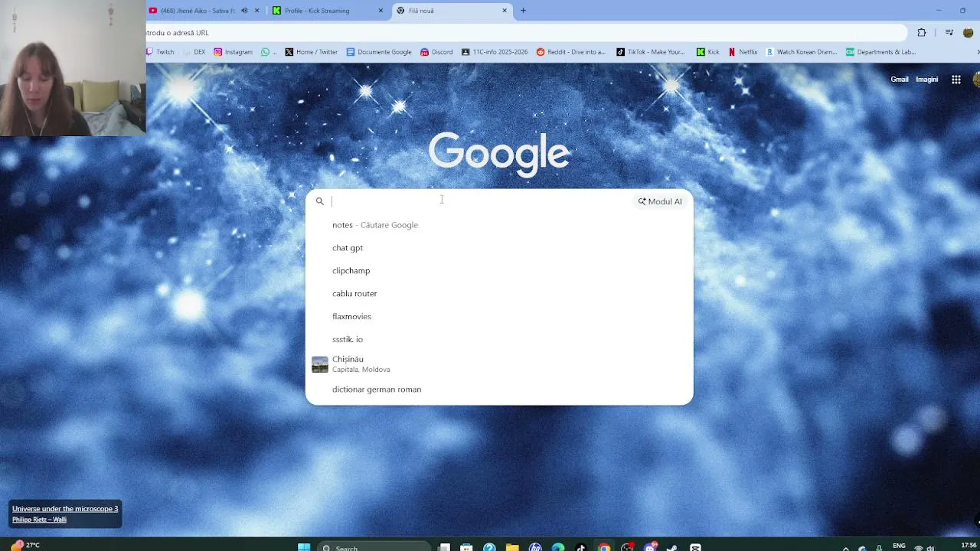Open the Wi-Fi network tray icon
This screenshot has width=980, height=551.
tap(919, 548)
